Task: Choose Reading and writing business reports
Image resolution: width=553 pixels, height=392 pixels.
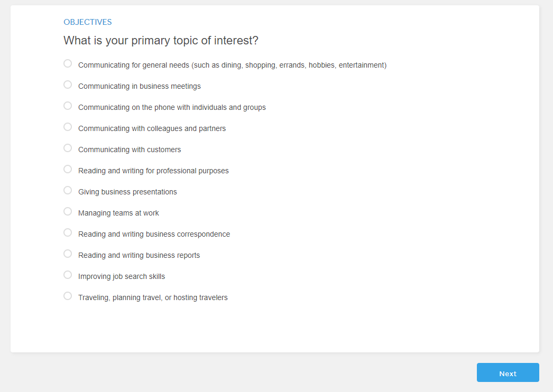Action: pyautogui.click(x=67, y=253)
